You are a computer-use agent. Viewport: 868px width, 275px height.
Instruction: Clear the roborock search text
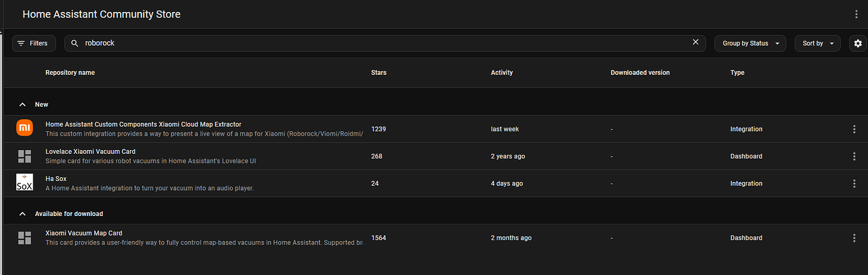click(x=695, y=43)
